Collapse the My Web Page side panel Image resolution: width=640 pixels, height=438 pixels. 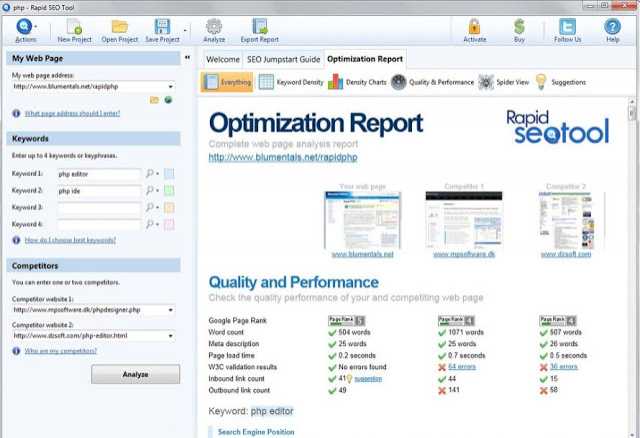[x=187, y=58]
